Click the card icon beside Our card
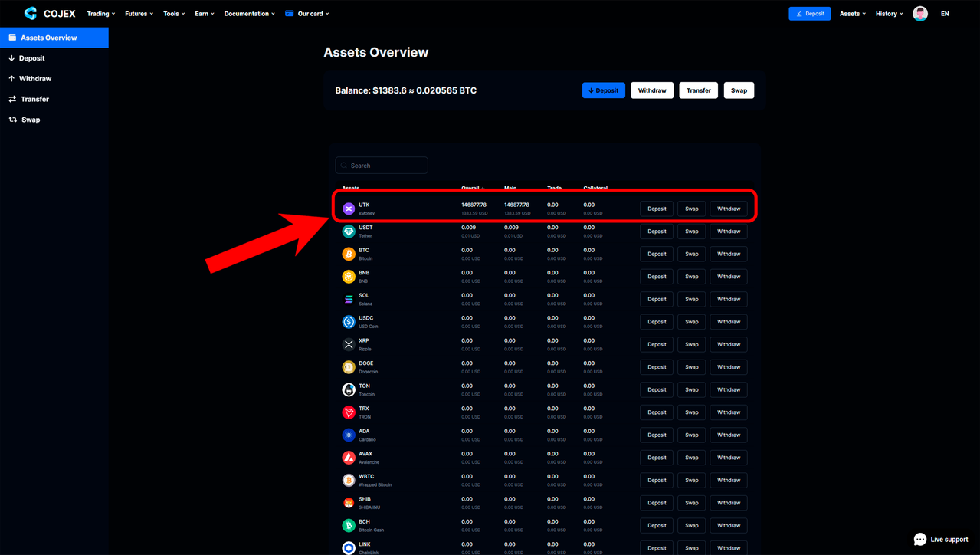The image size is (980, 555). 289,14
